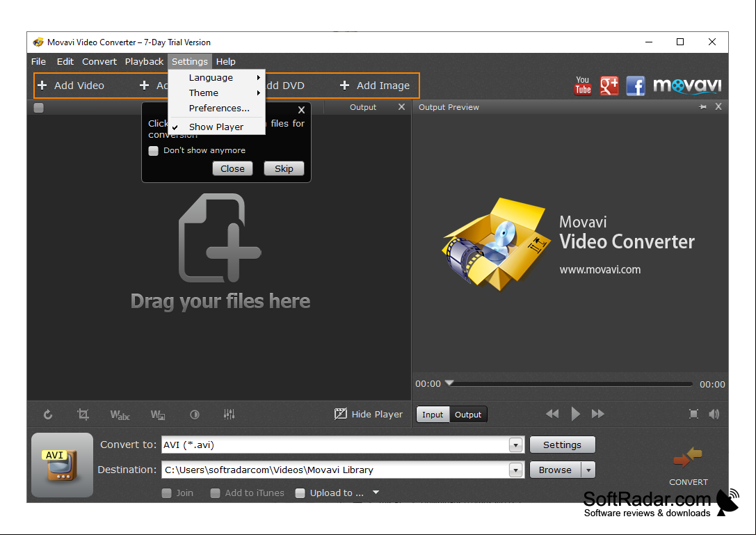Minimize the Movavi Video Converter window
This screenshot has height=535, width=756.
[x=649, y=42]
